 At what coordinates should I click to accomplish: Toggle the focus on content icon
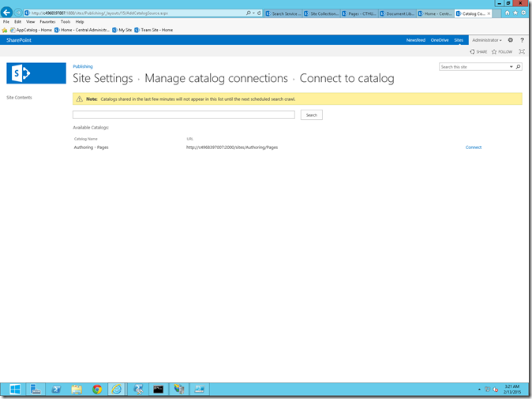click(522, 51)
